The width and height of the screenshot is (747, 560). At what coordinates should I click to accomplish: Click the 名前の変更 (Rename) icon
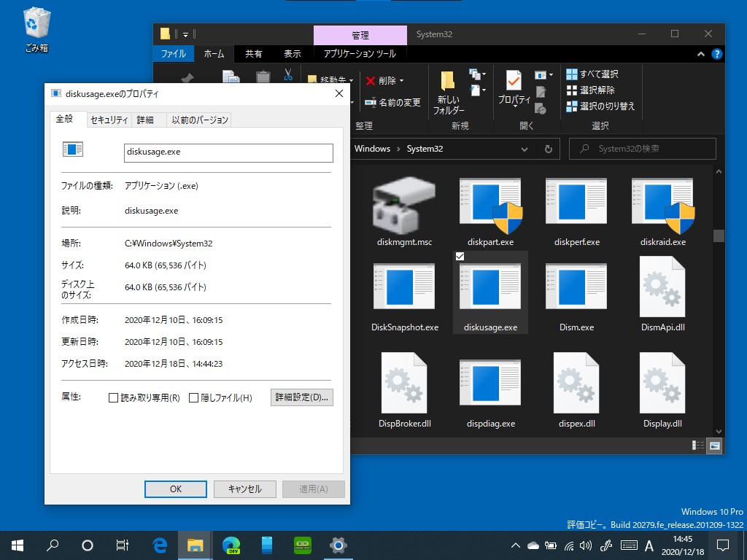click(x=392, y=102)
